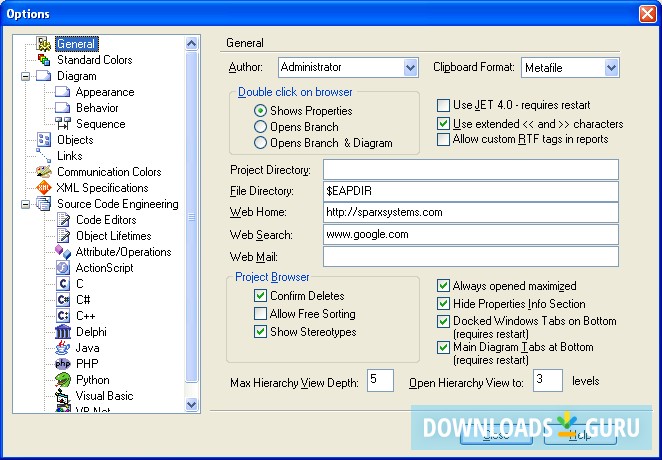Click the Python snake icon
The height and width of the screenshot is (460, 662).
click(x=63, y=380)
